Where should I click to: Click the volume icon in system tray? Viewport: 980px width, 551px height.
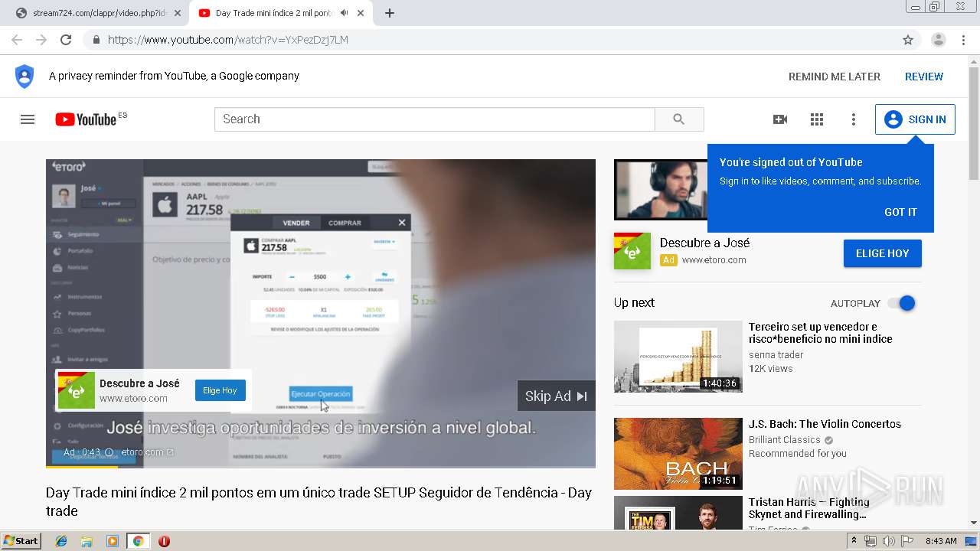click(888, 541)
